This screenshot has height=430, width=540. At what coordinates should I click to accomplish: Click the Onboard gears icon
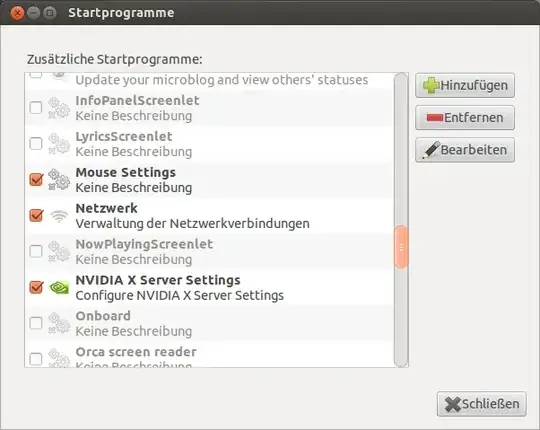(59, 323)
